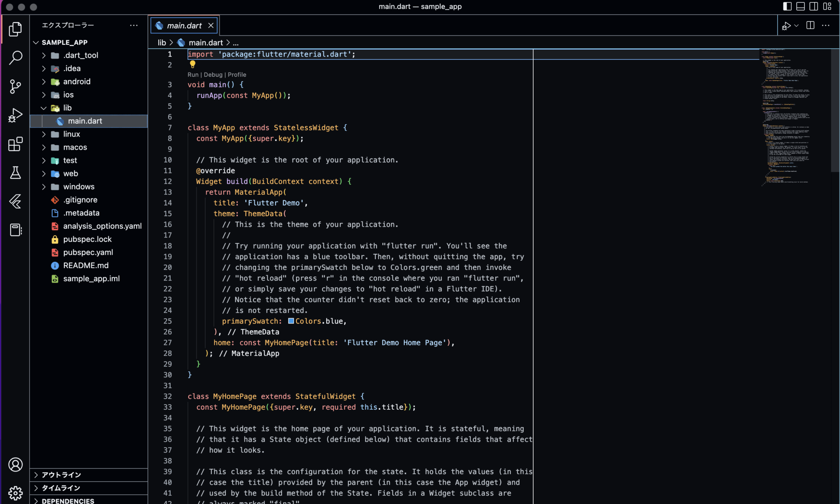
Task: Click the Run CodeLens link
Action: click(x=193, y=75)
